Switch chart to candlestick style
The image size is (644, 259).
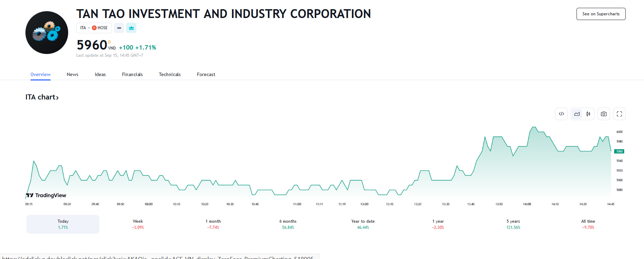[x=588, y=114]
